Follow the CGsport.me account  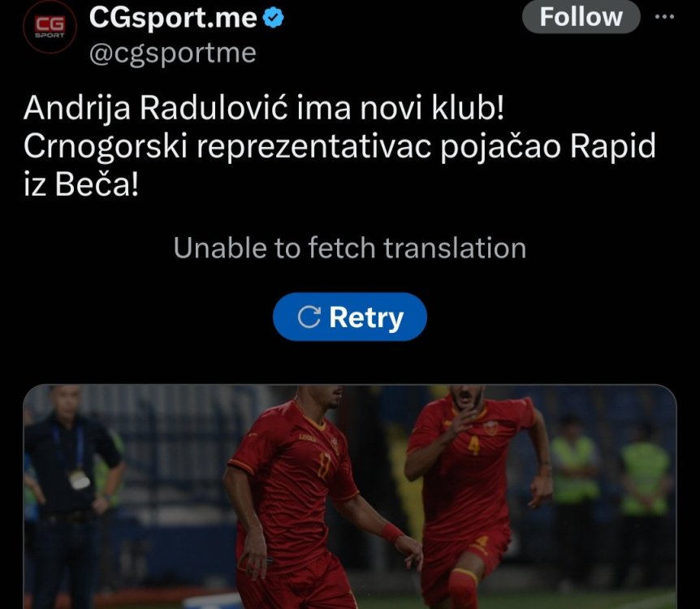point(581,17)
